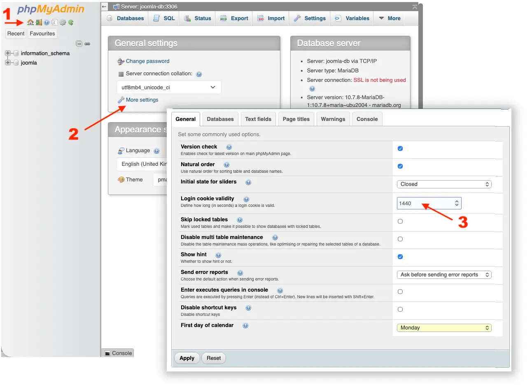
Task: Click the link/unlink main panel icon
Action: pyautogui.click(x=87, y=44)
